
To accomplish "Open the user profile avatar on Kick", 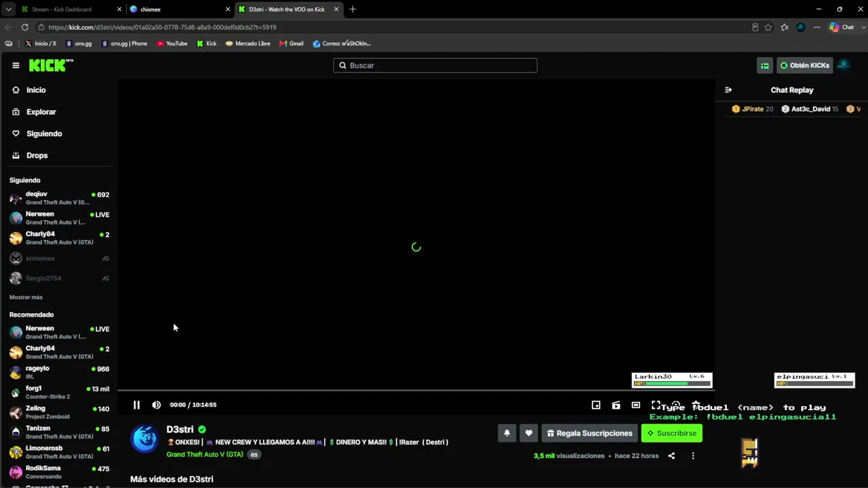I will [844, 65].
